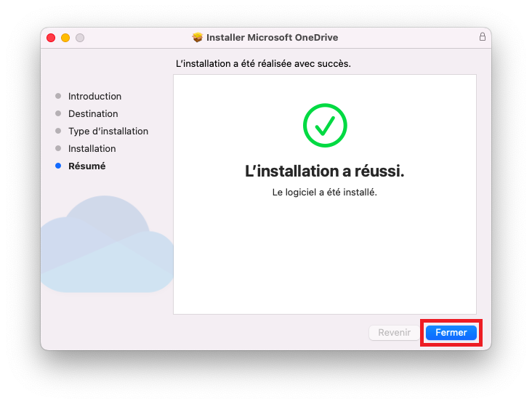This screenshot has height=404, width=532.
Task: Select the Destination step
Action: click(93, 113)
